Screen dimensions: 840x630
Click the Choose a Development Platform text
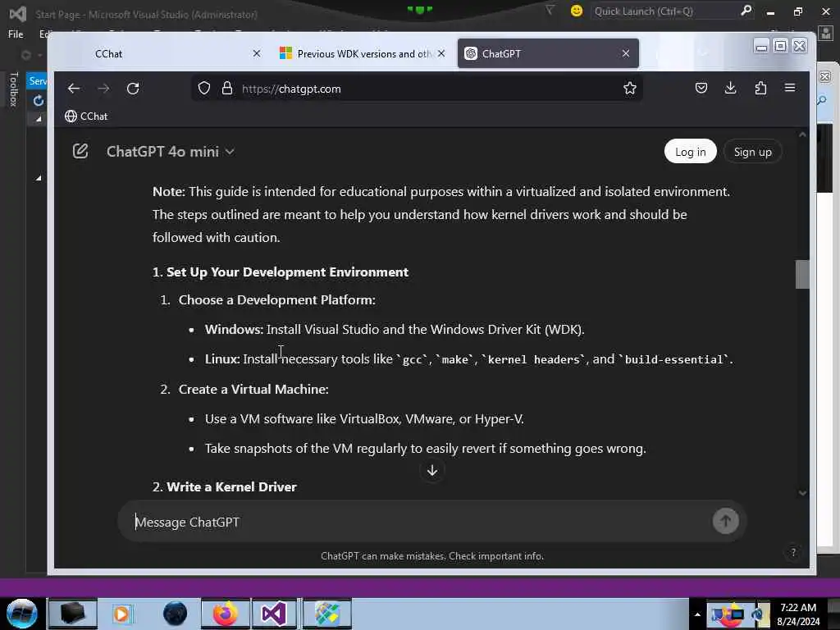coord(277,300)
